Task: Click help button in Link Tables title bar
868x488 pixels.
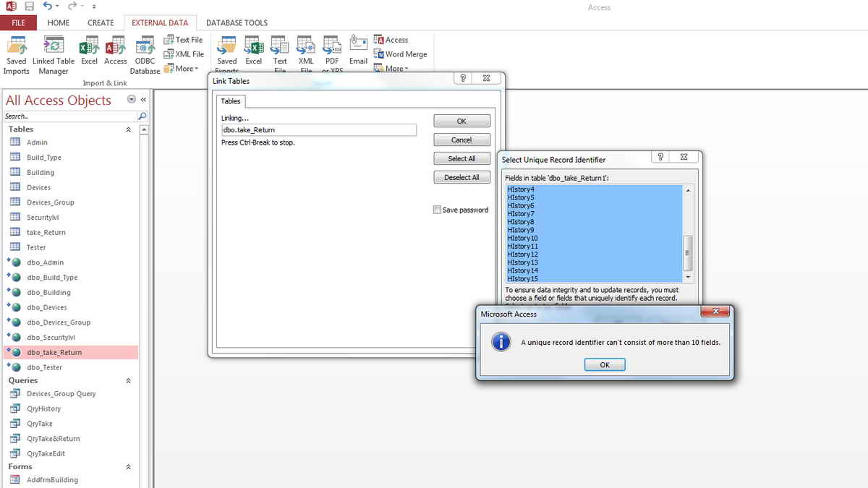Action: coord(464,78)
